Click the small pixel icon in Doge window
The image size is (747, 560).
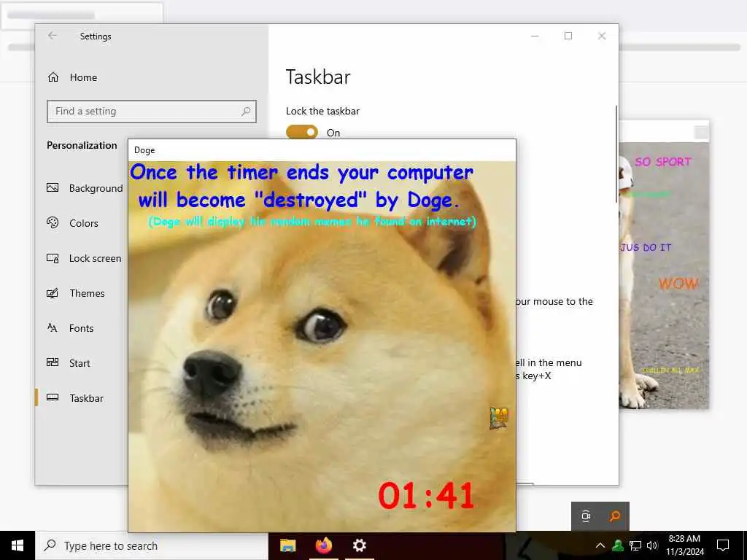coord(499,418)
